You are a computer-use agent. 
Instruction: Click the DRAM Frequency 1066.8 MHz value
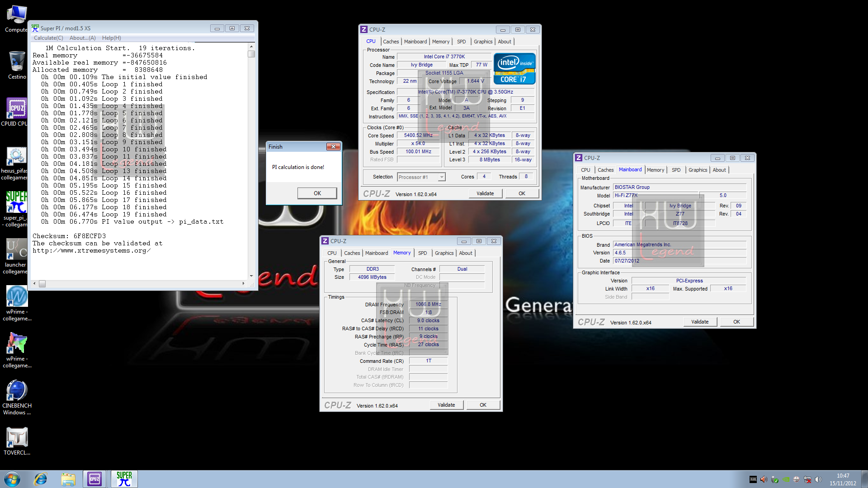pyautogui.click(x=428, y=305)
